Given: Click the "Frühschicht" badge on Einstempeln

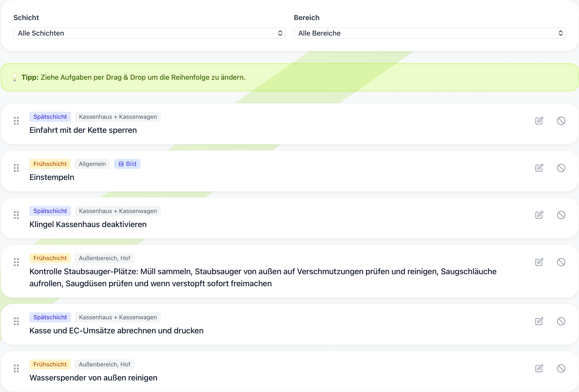Looking at the screenshot, I should [50, 164].
